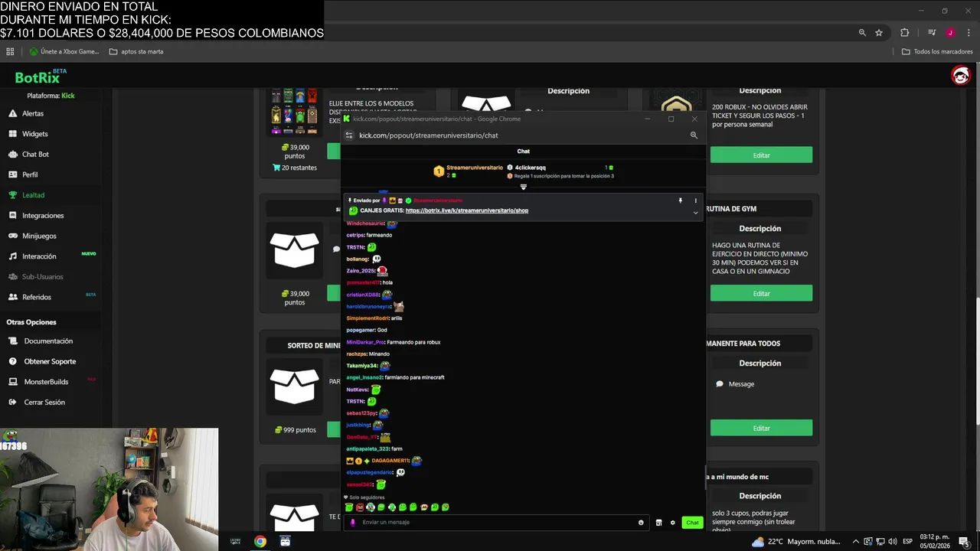Open Integraciones in sidebar
Image resolution: width=980 pixels, height=551 pixels.
pyautogui.click(x=43, y=216)
